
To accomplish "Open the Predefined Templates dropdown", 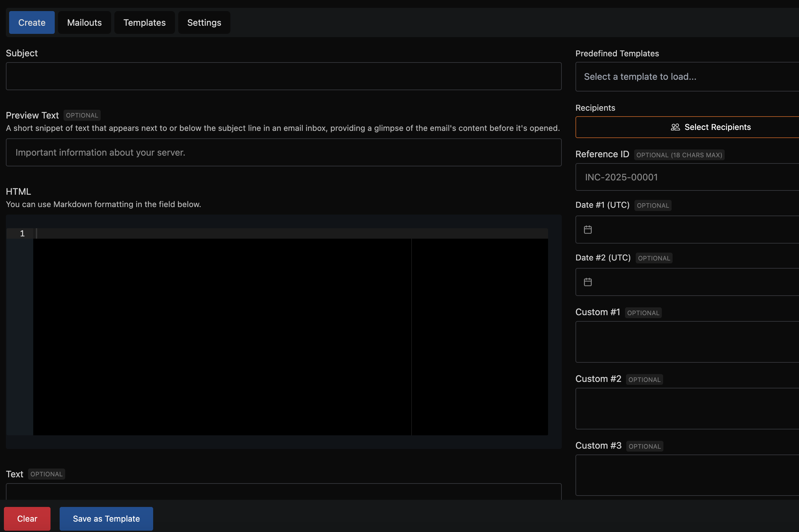I will (x=687, y=77).
